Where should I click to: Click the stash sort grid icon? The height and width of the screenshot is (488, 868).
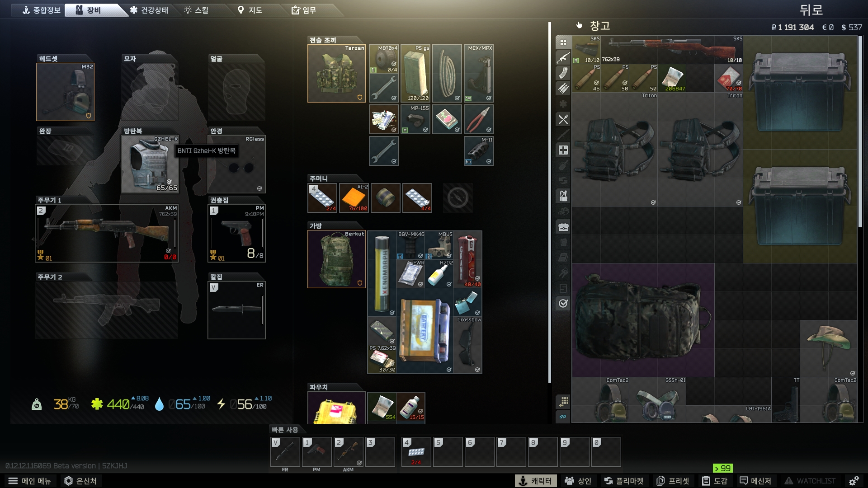[x=563, y=401]
